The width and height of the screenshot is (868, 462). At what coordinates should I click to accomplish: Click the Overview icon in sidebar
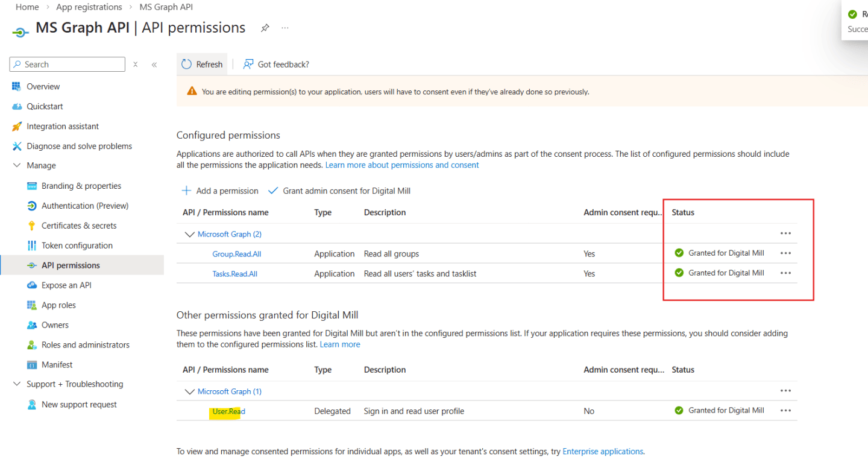(17, 86)
